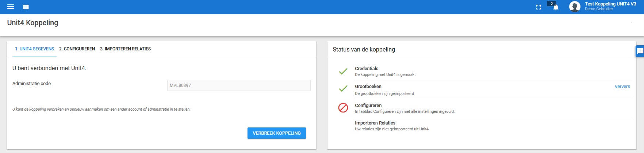Click the Grootboeken green checkmark
The width and height of the screenshot is (644, 153).
click(x=343, y=88)
